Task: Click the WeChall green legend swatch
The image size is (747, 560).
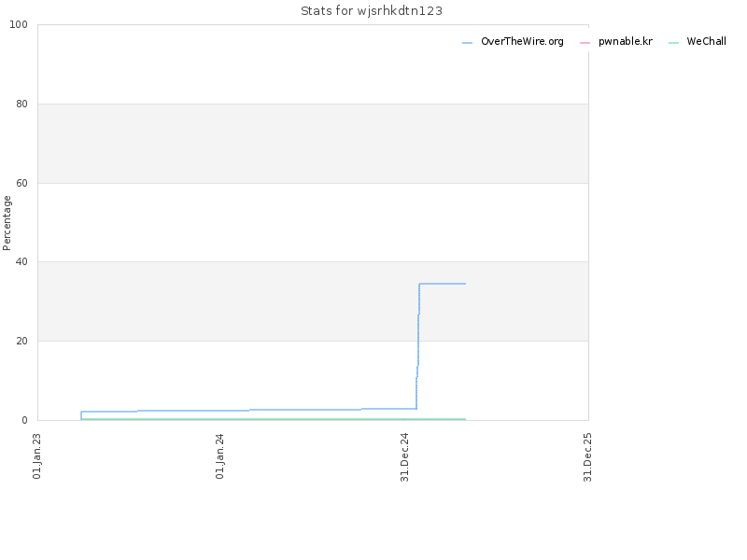Action: pyautogui.click(x=673, y=43)
